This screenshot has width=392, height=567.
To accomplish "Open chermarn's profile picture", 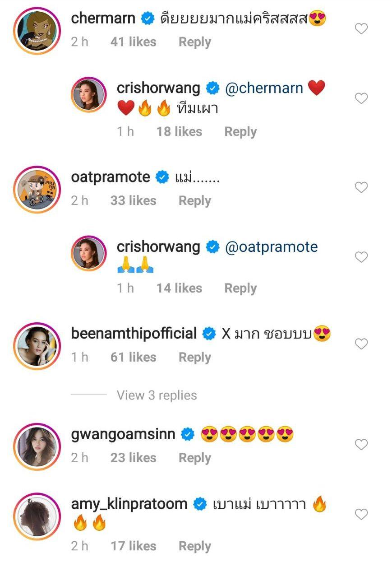I will [37, 31].
